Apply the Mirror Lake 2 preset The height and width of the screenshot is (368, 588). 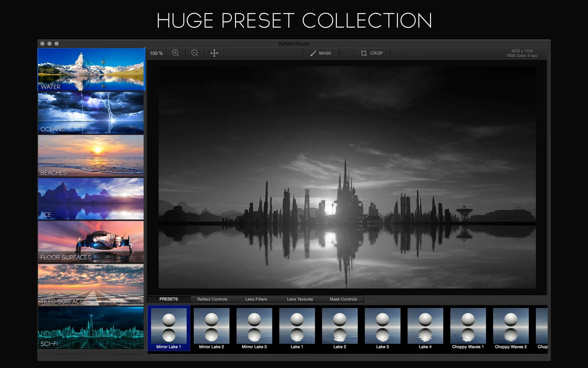212,328
